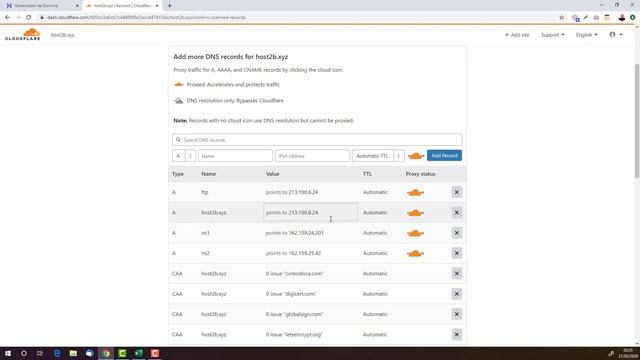Click the Automatic TTL of ftp record
This screenshot has height=360, width=640.
pos(375,192)
